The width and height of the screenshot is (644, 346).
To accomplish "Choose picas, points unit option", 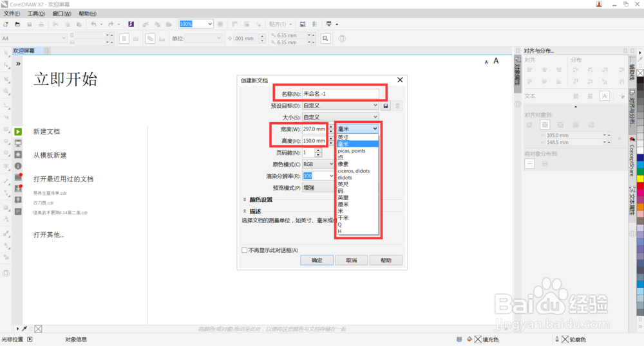I will (357, 151).
